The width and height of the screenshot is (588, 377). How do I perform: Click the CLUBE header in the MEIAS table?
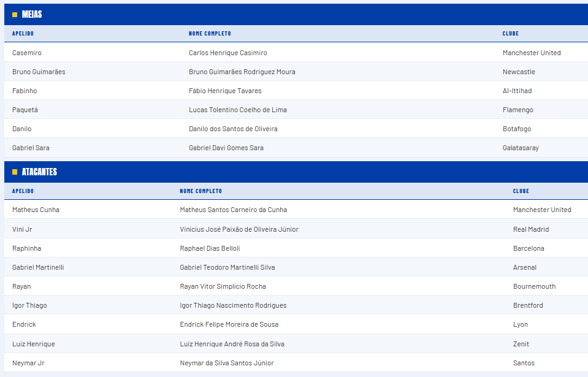[x=510, y=34]
